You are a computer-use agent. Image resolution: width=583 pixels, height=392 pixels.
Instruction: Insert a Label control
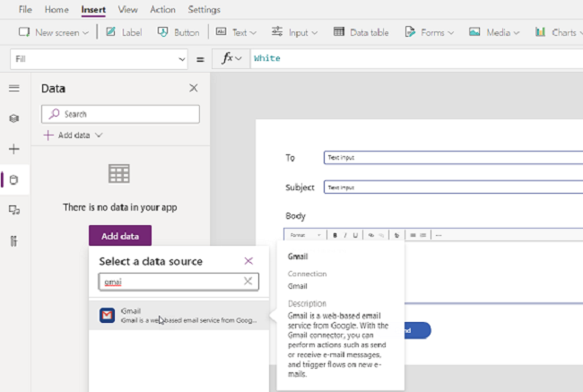tap(124, 32)
